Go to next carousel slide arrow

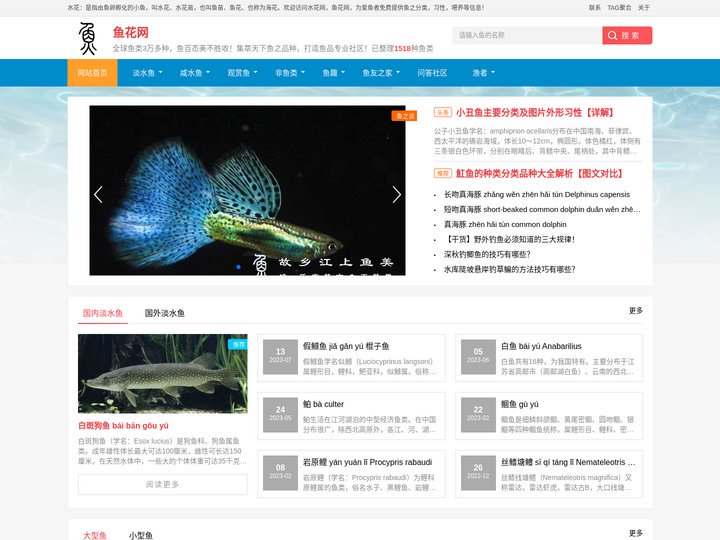(397, 195)
